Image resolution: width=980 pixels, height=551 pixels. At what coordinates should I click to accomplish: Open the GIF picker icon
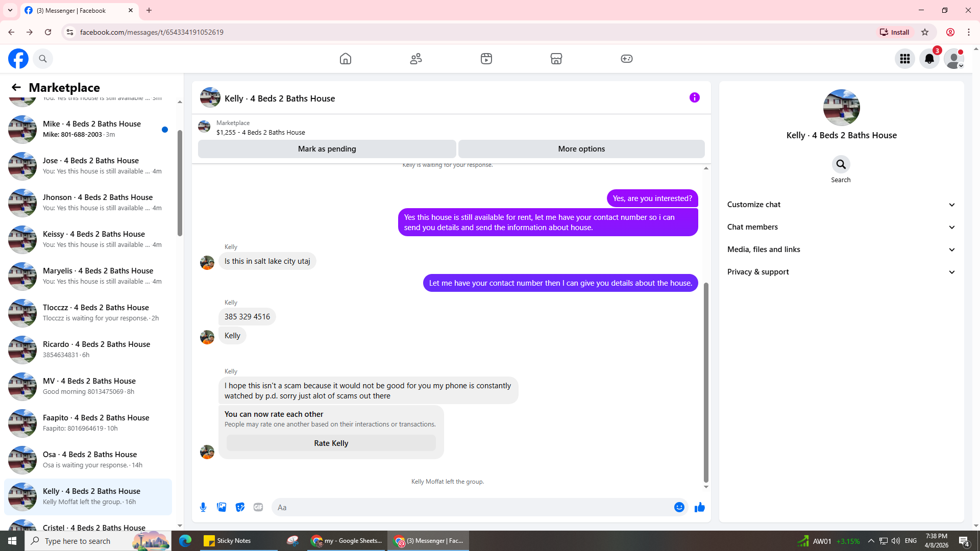(258, 507)
